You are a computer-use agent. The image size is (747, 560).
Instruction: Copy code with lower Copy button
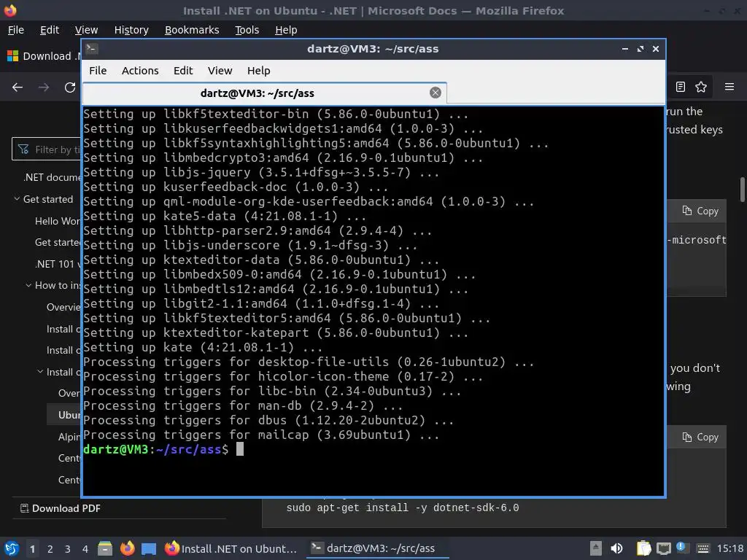click(700, 437)
